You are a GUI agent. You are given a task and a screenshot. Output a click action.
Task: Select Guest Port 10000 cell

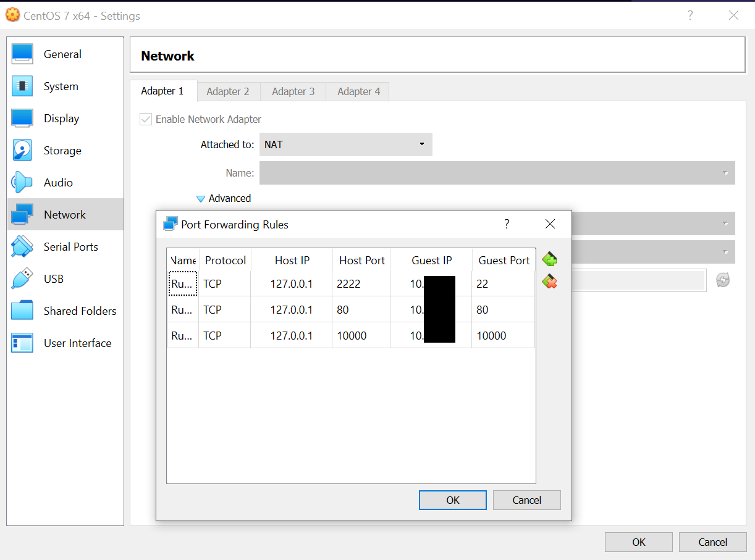[504, 336]
